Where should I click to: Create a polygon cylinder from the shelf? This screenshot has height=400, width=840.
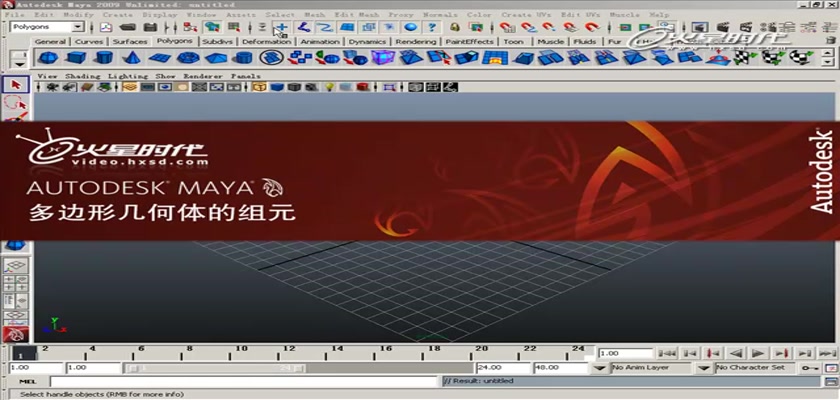[104, 57]
